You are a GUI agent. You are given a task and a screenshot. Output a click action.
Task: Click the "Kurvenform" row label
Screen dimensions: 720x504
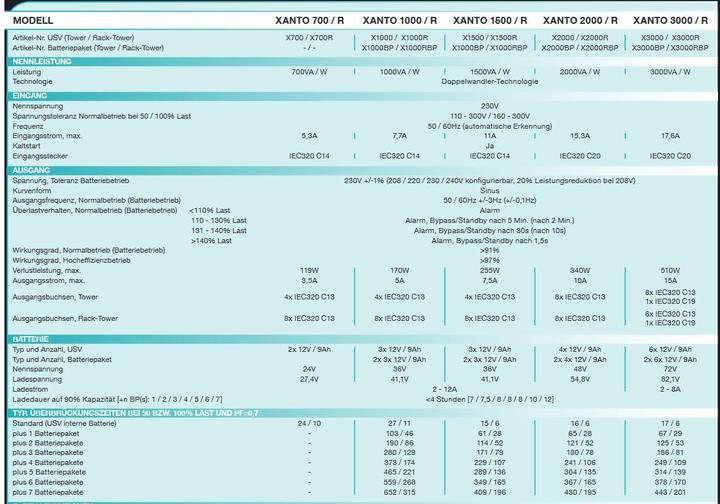point(31,190)
